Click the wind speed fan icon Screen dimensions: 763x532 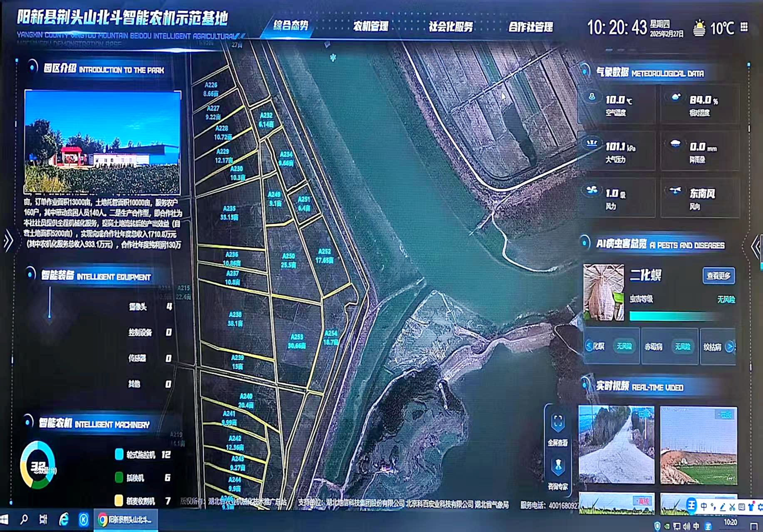[x=592, y=191]
